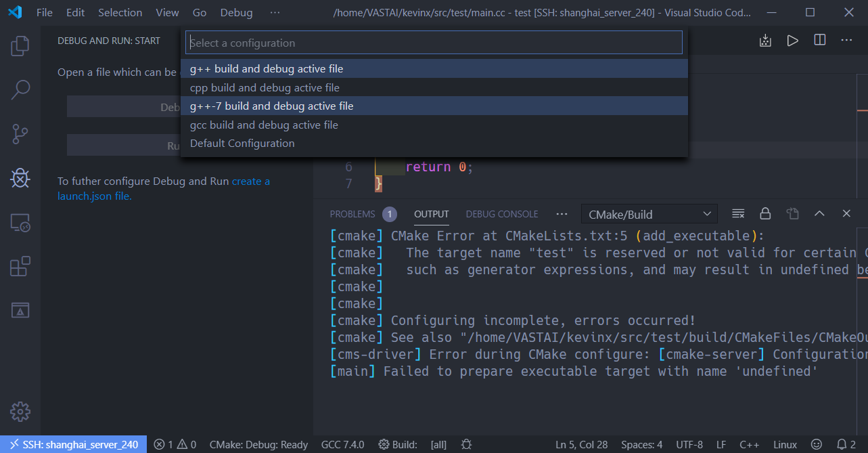Click Spaces: 4 indentation setting
The height and width of the screenshot is (453, 868).
[x=642, y=445]
